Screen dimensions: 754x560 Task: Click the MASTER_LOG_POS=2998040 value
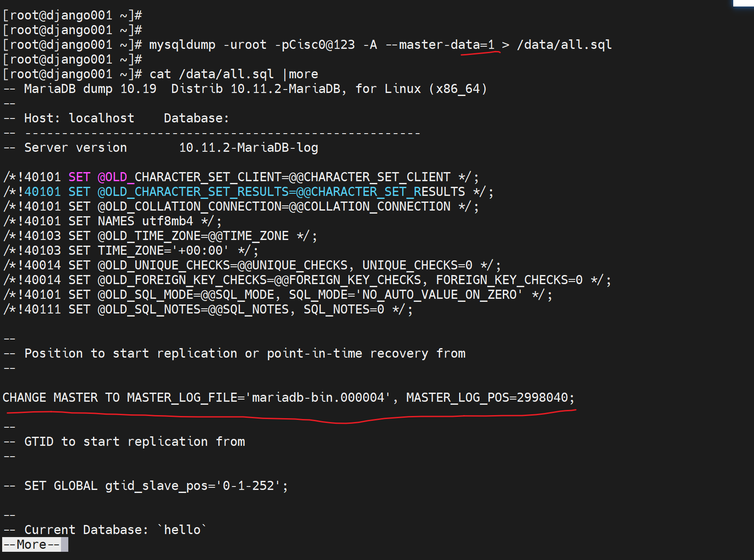490,397
